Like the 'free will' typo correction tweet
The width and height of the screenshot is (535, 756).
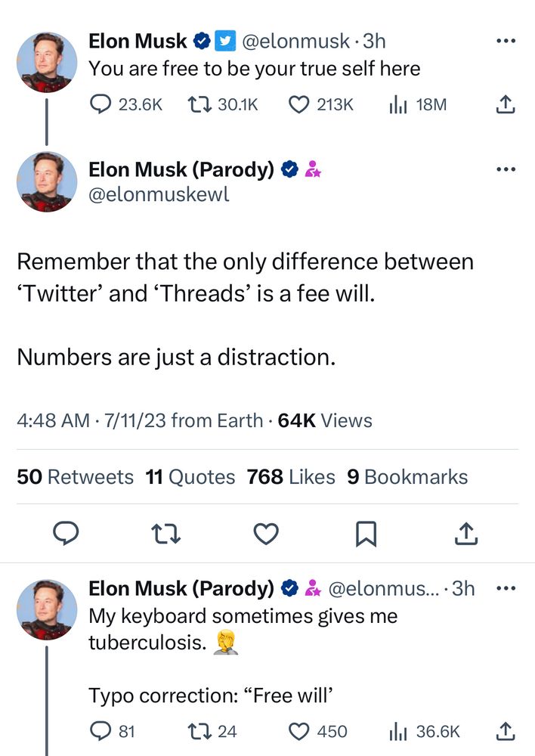300,732
